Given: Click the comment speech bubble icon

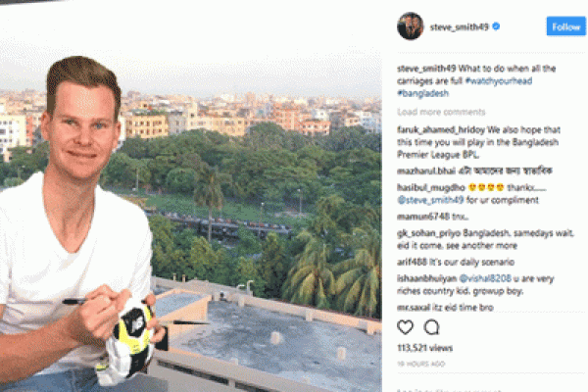Looking at the screenshot, I should 431,327.
